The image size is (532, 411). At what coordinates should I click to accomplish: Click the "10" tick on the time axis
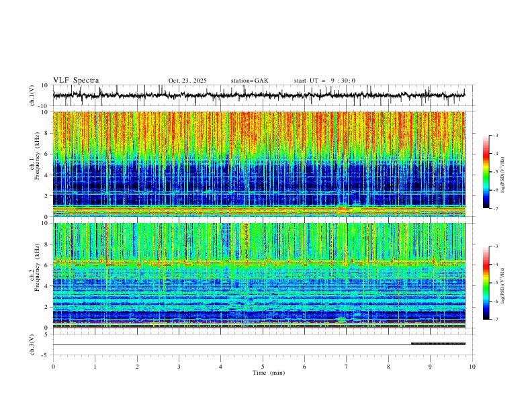[x=472, y=367]
